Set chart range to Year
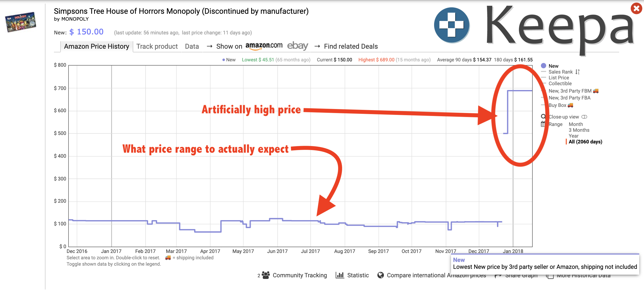This screenshot has width=644, height=290. coord(573,136)
